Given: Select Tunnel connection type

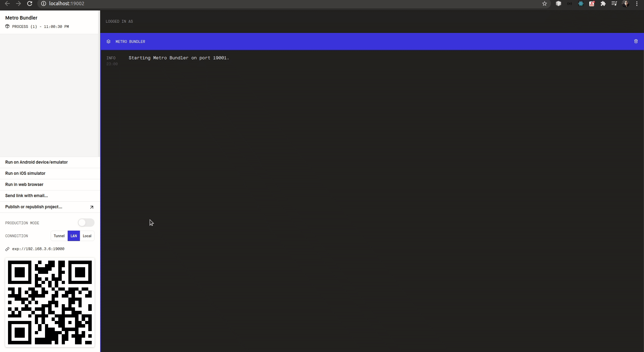Looking at the screenshot, I should [x=59, y=236].
